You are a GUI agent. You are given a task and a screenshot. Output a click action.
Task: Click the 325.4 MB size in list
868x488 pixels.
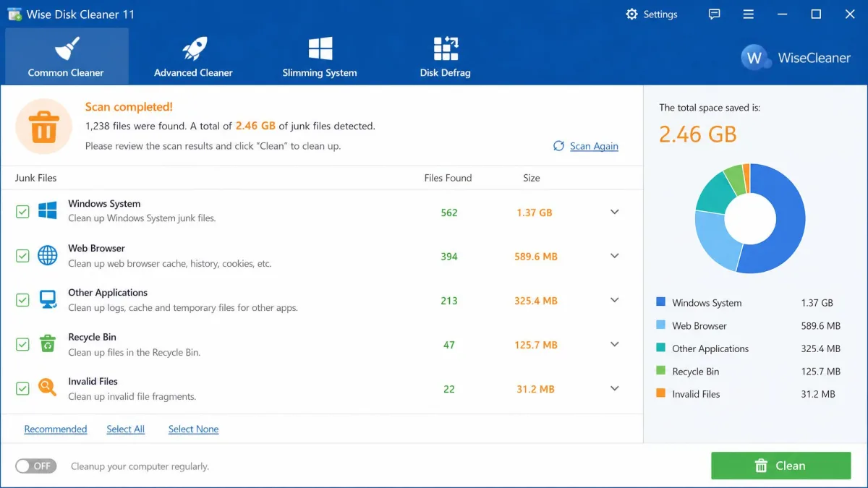tap(536, 301)
